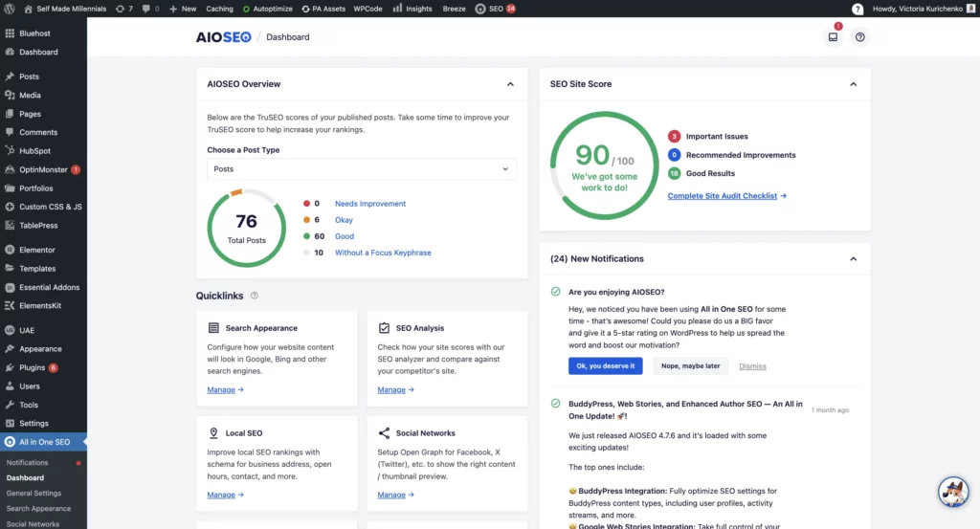Open Insights chart in admin bar
This screenshot has height=529, width=980.
(412, 9)
